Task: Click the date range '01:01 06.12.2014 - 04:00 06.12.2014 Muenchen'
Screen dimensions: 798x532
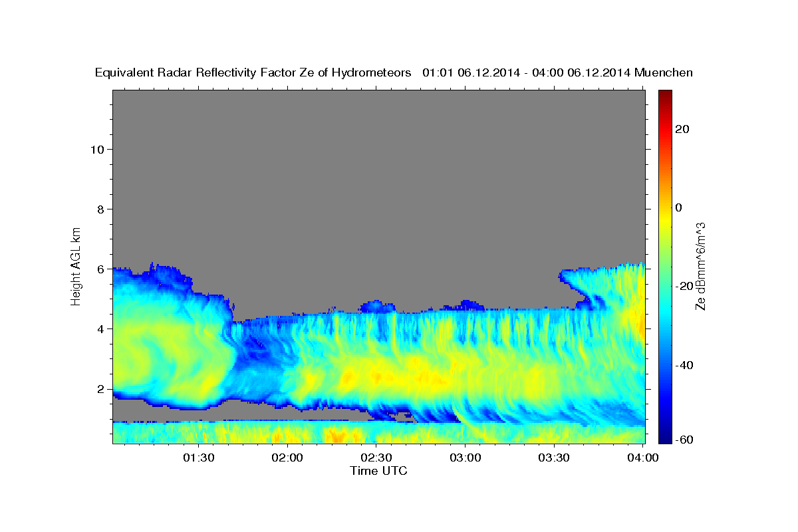Action: coord(557,73)
